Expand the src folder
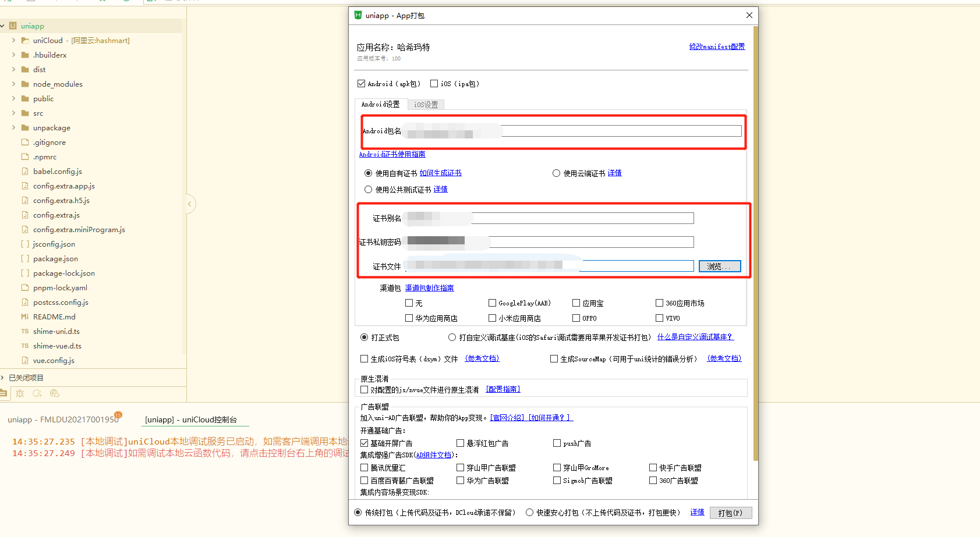980x537 pixels. [x=14, y=113]
